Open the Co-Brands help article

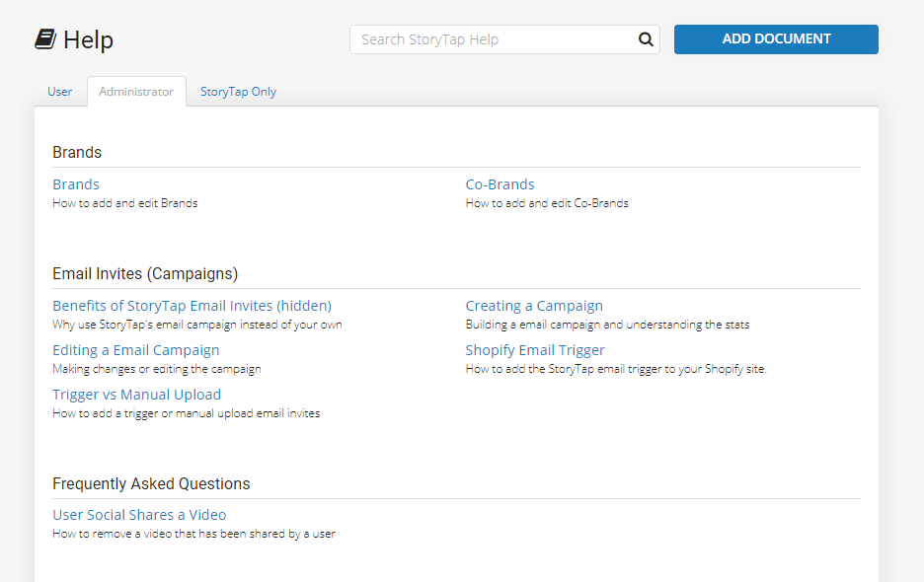500,184
